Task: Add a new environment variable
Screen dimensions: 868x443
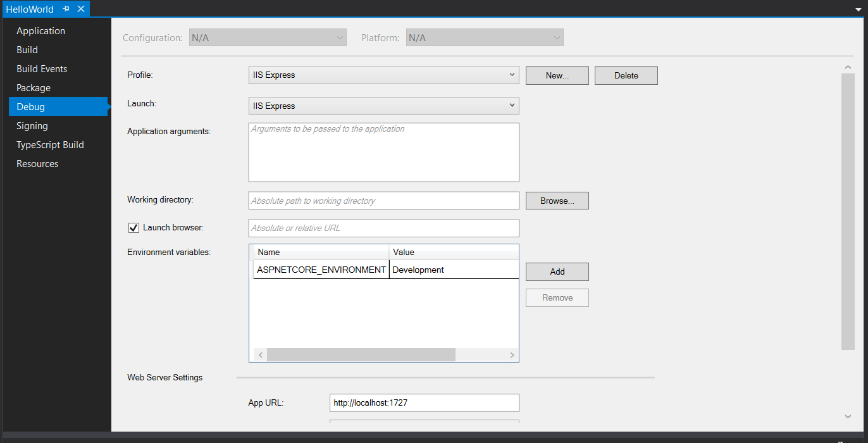Action: [557, 272]
